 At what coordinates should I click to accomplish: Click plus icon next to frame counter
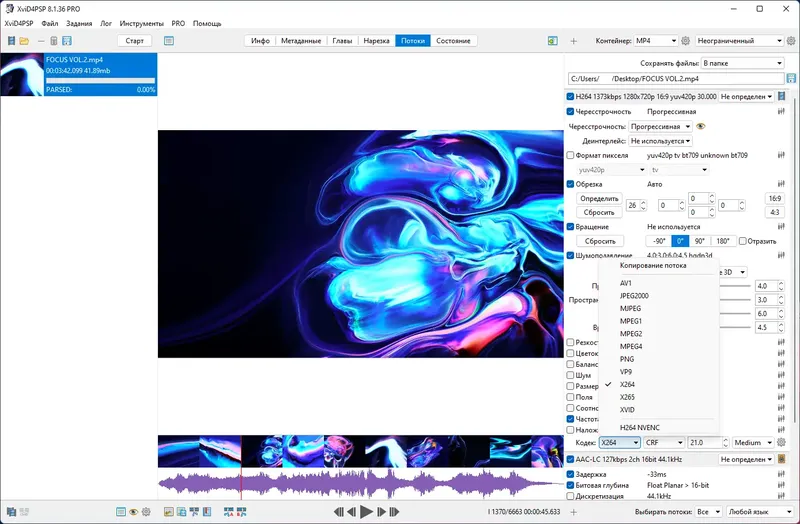pos(573,512)
